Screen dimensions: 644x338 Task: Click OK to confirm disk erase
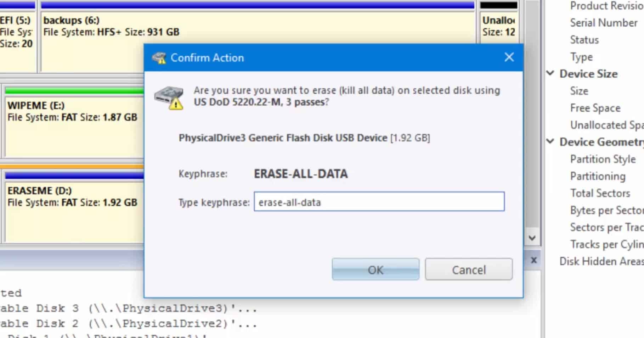375,270
